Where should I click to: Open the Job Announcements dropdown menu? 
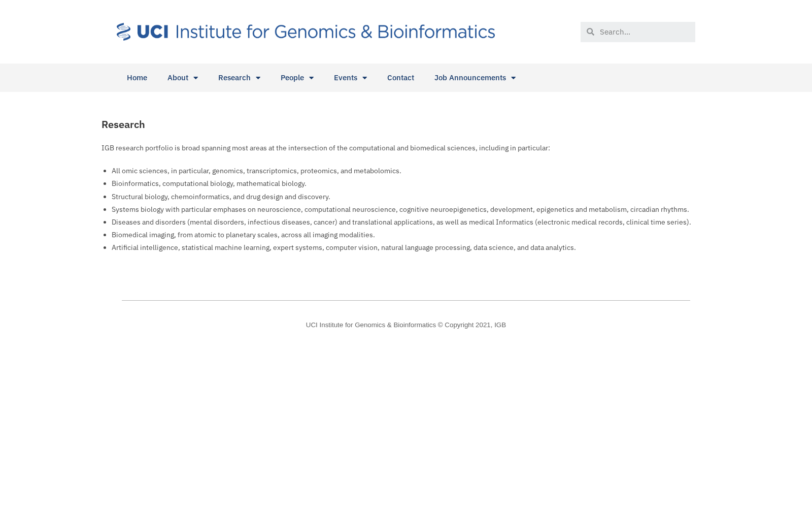pyautogui.click(x=475, y=78)
